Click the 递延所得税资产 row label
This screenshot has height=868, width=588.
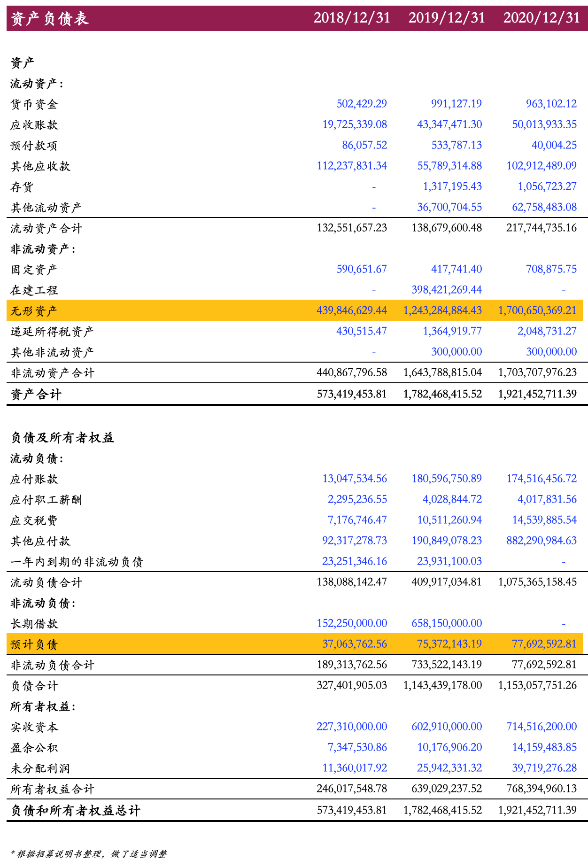[x=53, y=332]
